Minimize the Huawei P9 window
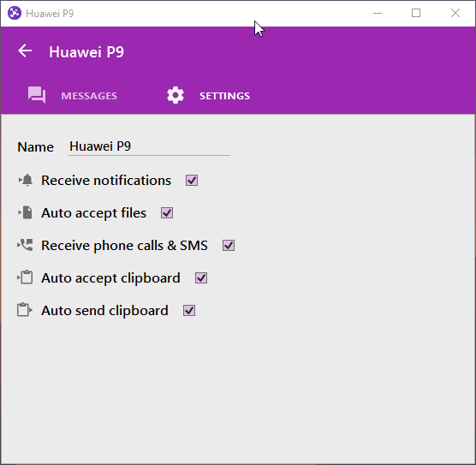 378,13
